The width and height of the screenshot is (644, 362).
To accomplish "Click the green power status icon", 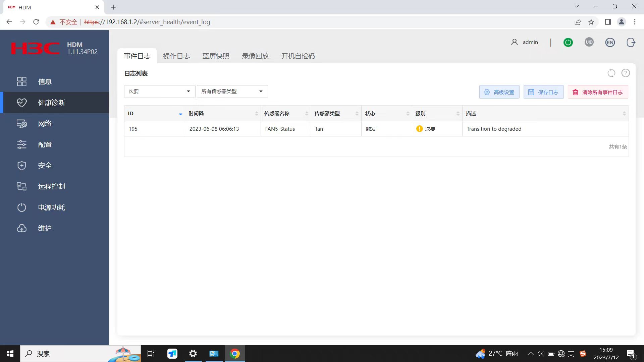I will coord(568,42).
